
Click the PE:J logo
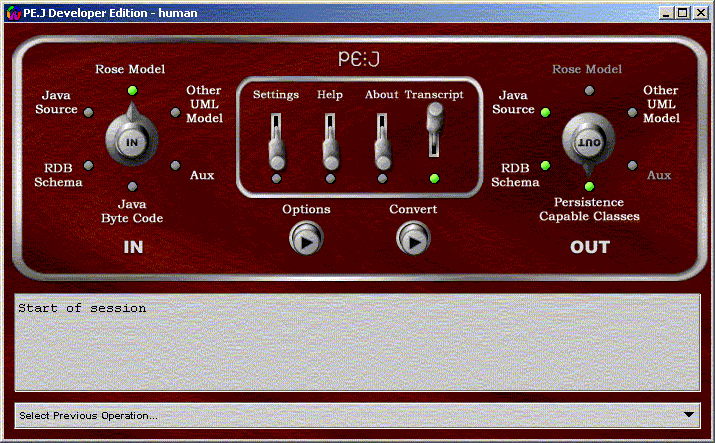pyautogui.click(x=359, y=59)
